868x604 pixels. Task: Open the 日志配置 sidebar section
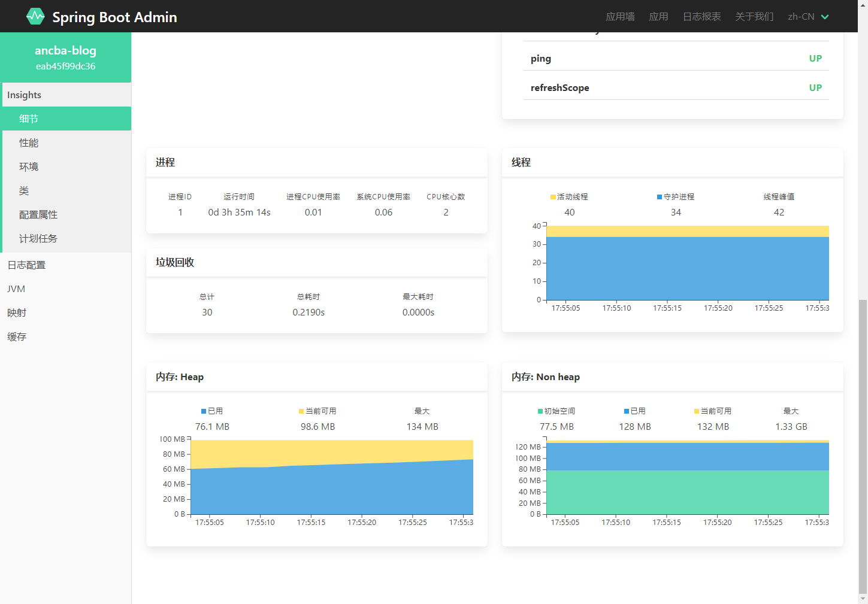pyautogui.click(x=65, y=265)
